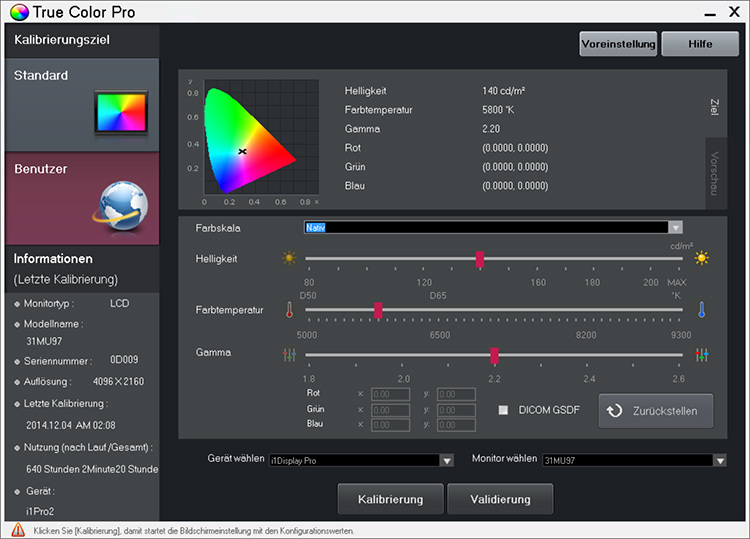Switch to the Vorschau tab
750x539 pixels.
pyautogui.click(x=714, y=172)
